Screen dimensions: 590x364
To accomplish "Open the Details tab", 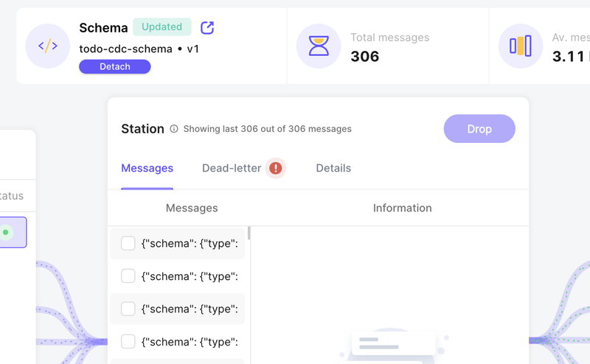I will click(333, 168).
